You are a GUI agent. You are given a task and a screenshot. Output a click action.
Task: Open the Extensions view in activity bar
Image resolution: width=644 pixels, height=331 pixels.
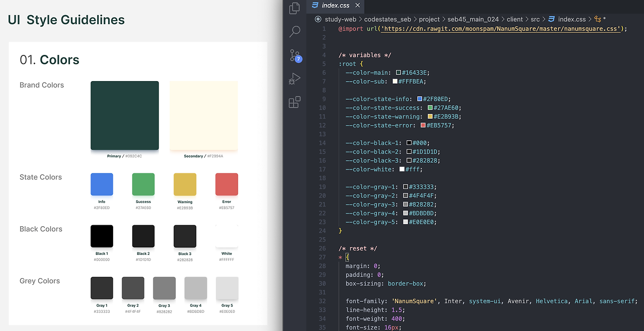(x=295, y=102)
